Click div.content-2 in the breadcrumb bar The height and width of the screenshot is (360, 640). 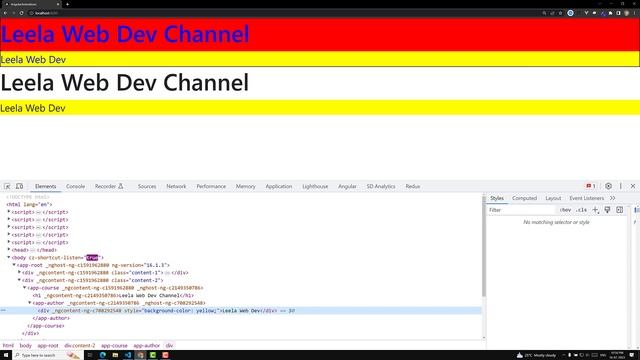[x=80, y=345]
